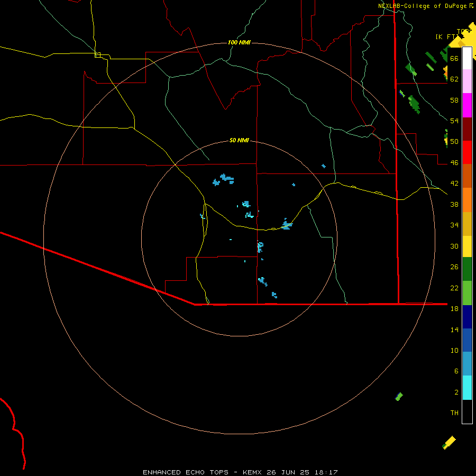Click the blue echo crossing the yellow highway
The width and height of the screenshot is (476, 476).
point(287,225)
